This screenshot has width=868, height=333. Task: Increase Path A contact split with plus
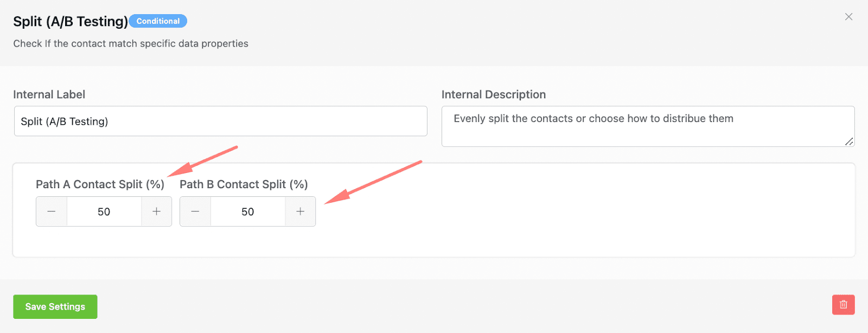click(x=156, y=212)
